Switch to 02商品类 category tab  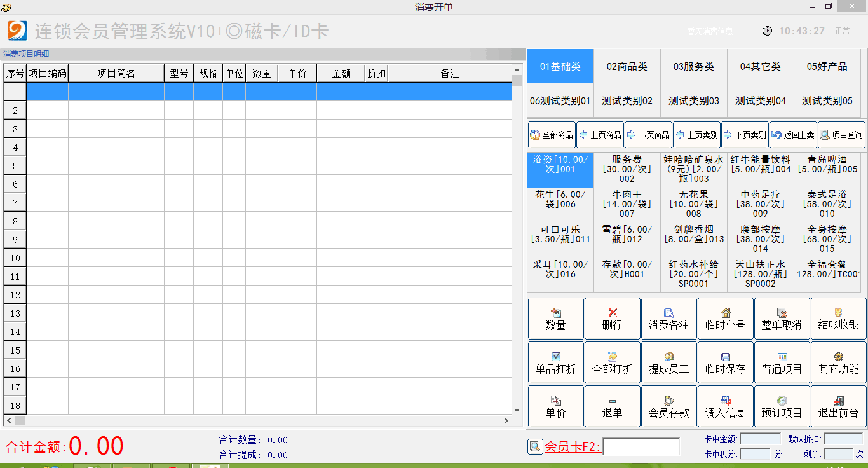[627, 67]
